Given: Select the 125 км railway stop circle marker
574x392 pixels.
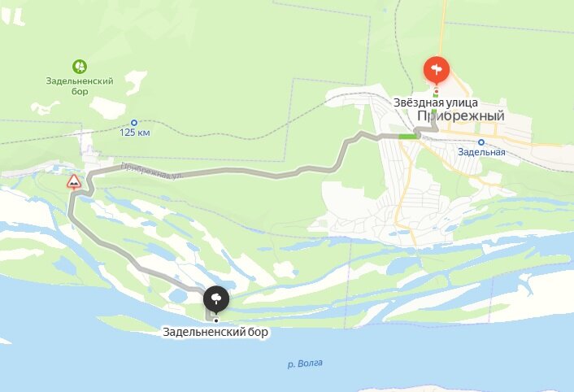Looking at the screenshot, I should click(x=134, y=123).
